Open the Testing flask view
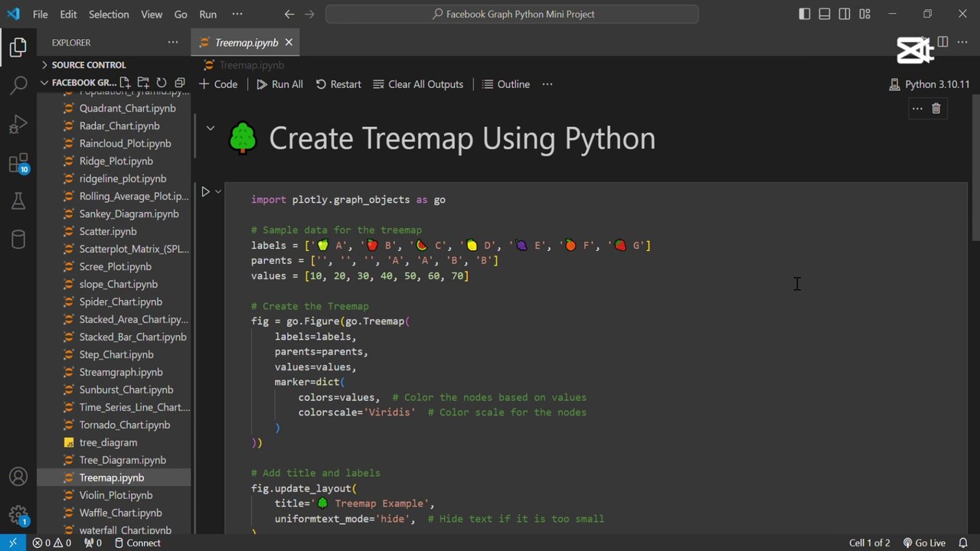This screenshot has height=551, width=980. coord(18,201)
